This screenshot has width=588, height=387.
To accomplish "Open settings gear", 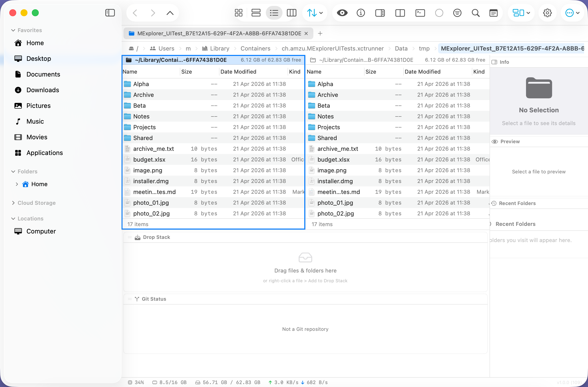I will click(x=547, y=13).
